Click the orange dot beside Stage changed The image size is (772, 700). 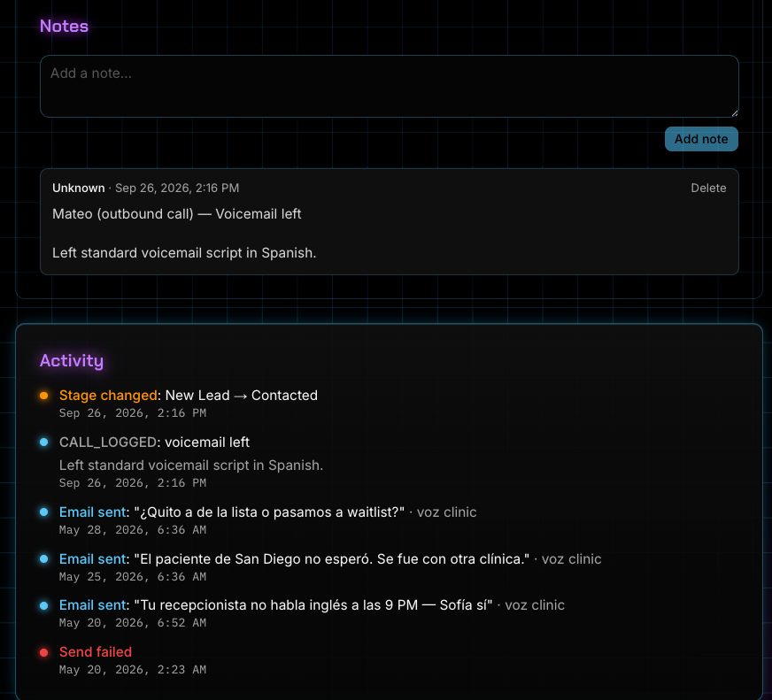click(43, 396)
